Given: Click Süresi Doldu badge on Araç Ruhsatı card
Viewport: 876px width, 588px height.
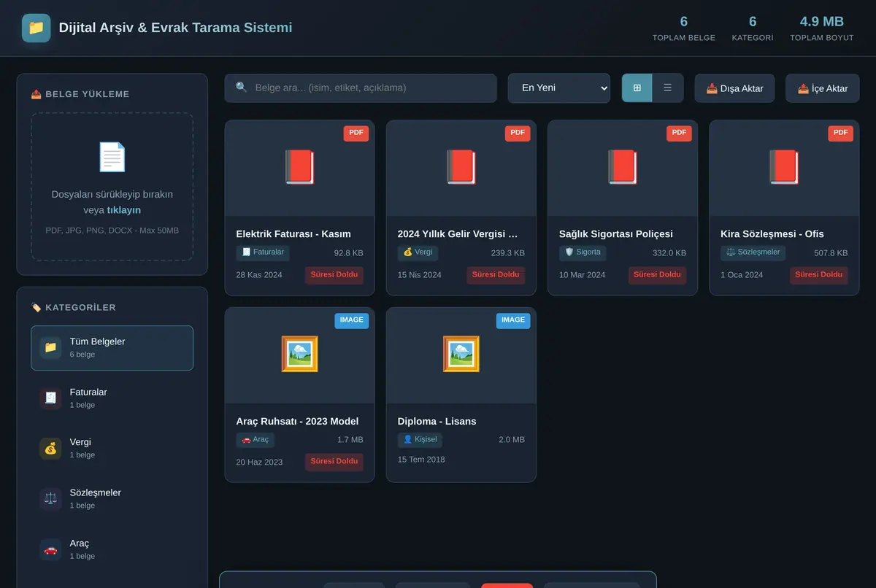Looking at the screenshot, I should 334,462.
